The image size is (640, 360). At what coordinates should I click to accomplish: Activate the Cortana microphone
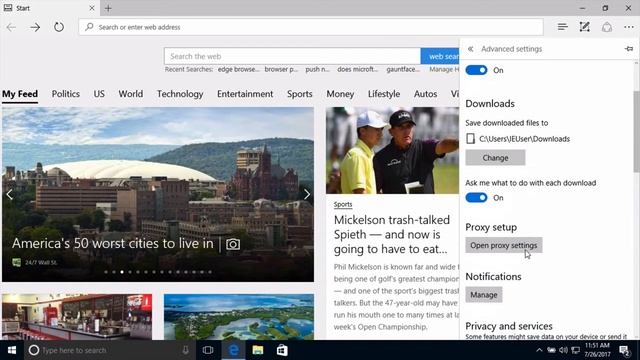click(x=185, y=350)
